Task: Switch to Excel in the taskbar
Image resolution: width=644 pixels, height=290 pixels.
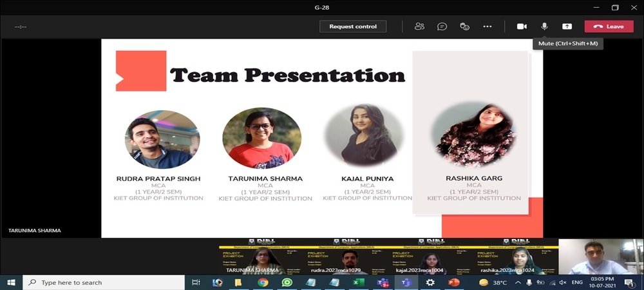Action: click(359, 282)
